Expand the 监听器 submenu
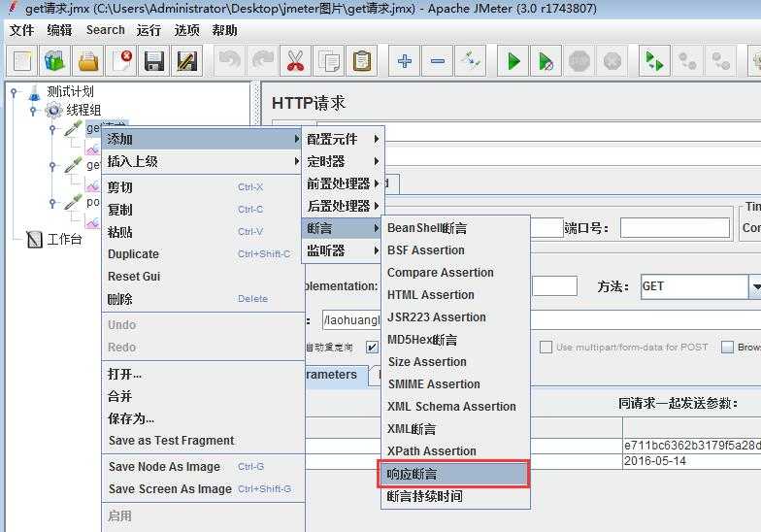The height and width of the screenshot is (532, 761). [343, 250]
